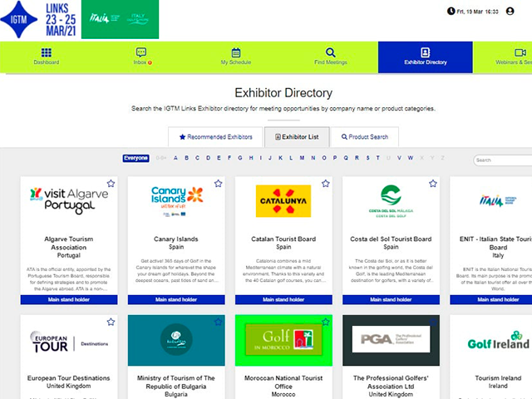Open the Catalunya logo
The width and height of the screenshot is (532, 399).
[x=283, y=201]
